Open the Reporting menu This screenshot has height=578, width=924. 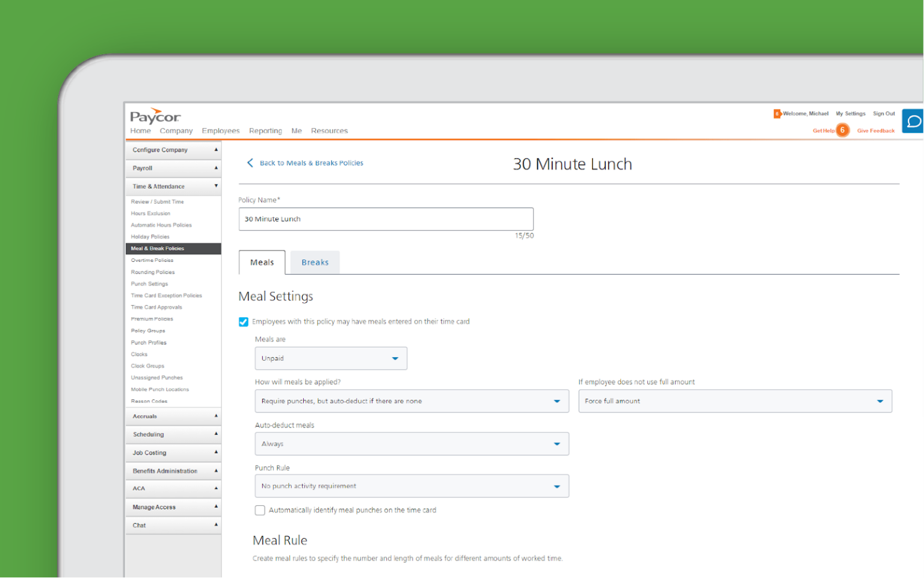(265, 130)
